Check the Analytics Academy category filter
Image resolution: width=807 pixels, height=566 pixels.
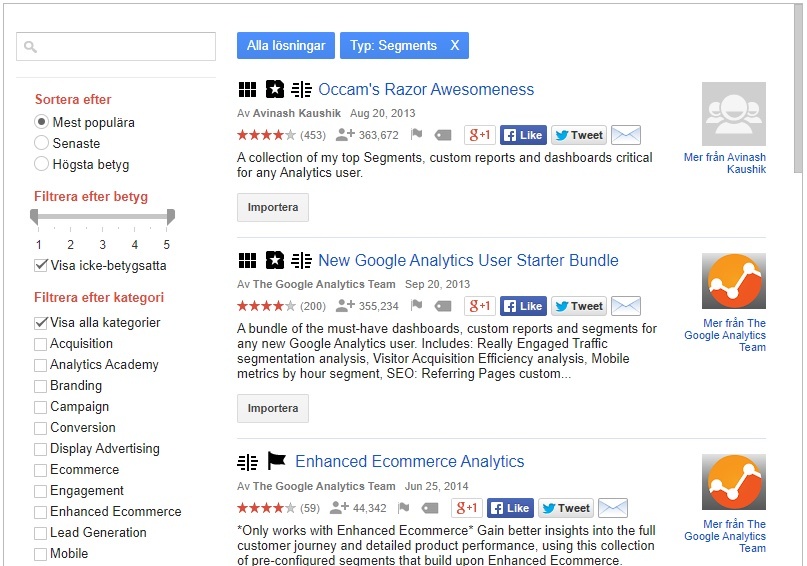pos(41,365)
